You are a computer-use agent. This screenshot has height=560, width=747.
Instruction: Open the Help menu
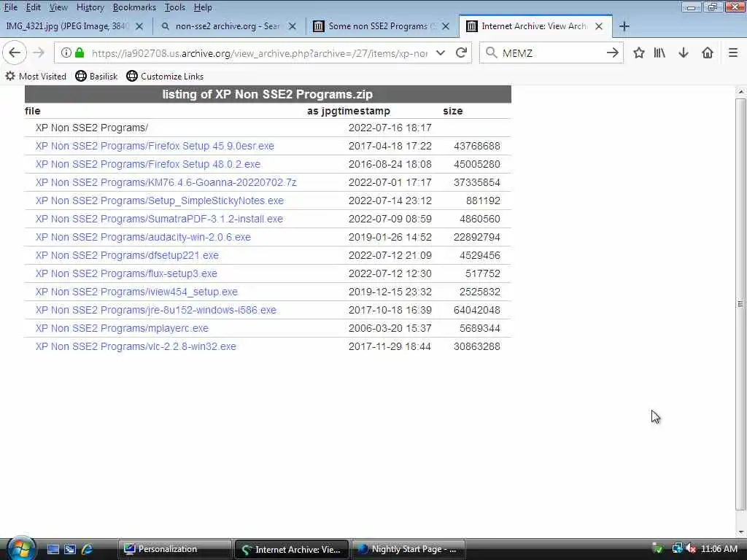coord(203,7)
